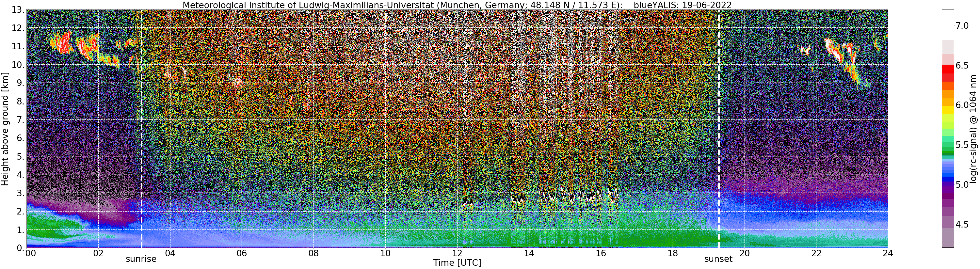Click the y-axis tick label '12.'
980x269 pixels.
pos(18,28)
